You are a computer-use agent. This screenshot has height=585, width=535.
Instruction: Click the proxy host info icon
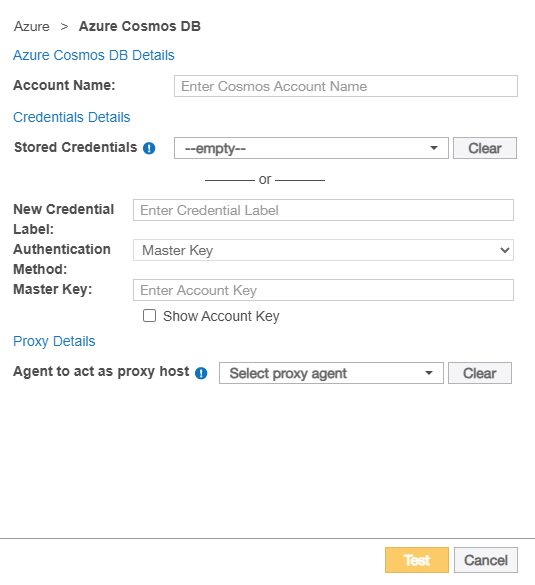click(x=201, y=373)
